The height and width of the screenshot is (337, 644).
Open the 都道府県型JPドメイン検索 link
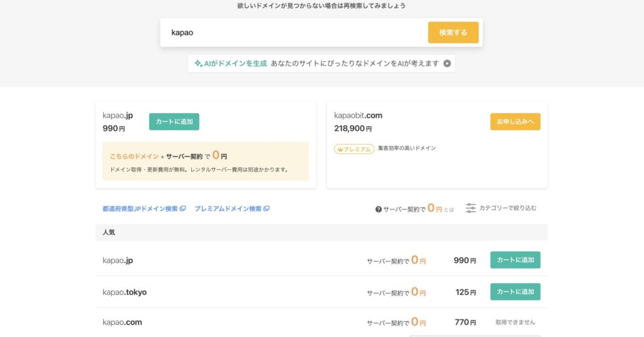[140, 209]
